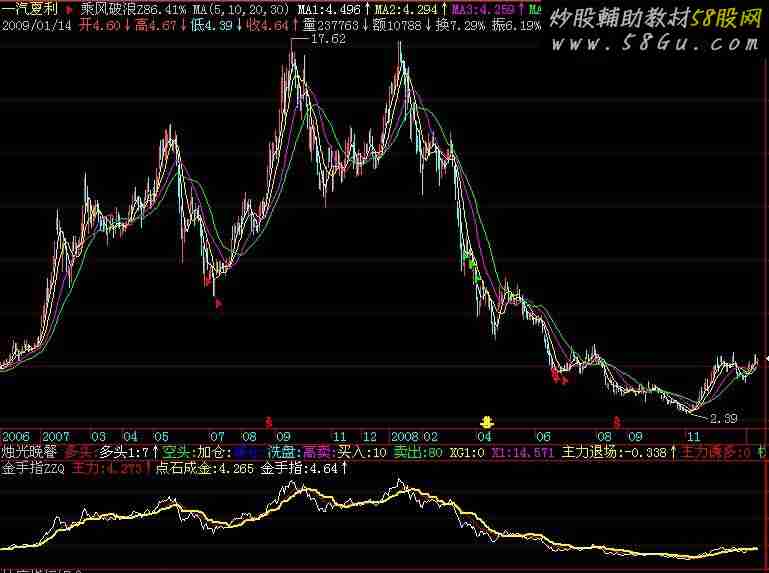The width and height of the screenshot is (769, 573).
Task: Click the open price 开4.60
Action: (100, 25)
